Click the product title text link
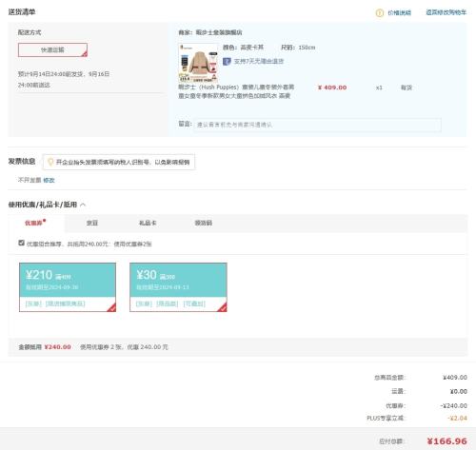This screenshot has width=476, height=450. click(236, 91)
